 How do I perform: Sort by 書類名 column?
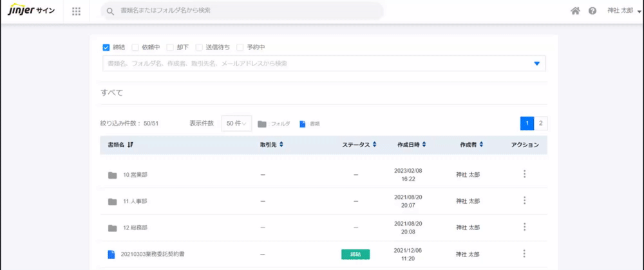pyautogui.click(x=121, y=145)
